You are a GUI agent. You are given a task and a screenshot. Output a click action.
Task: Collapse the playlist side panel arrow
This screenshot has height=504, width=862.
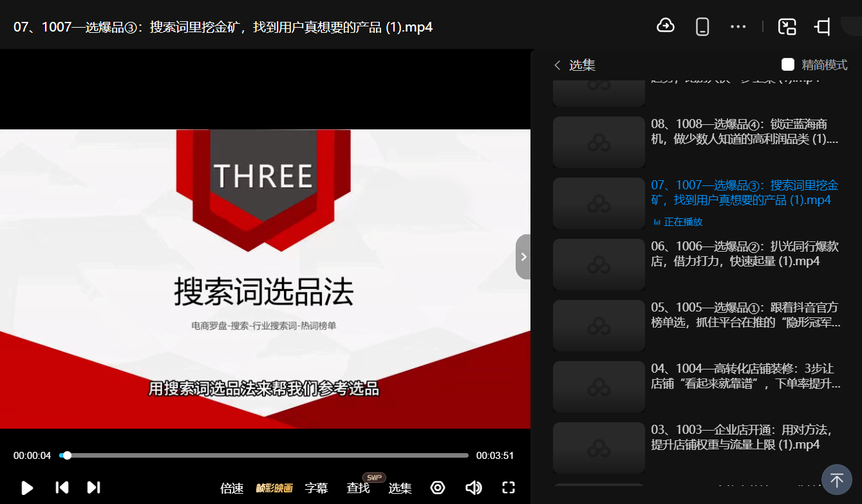[x=523, y=257]
